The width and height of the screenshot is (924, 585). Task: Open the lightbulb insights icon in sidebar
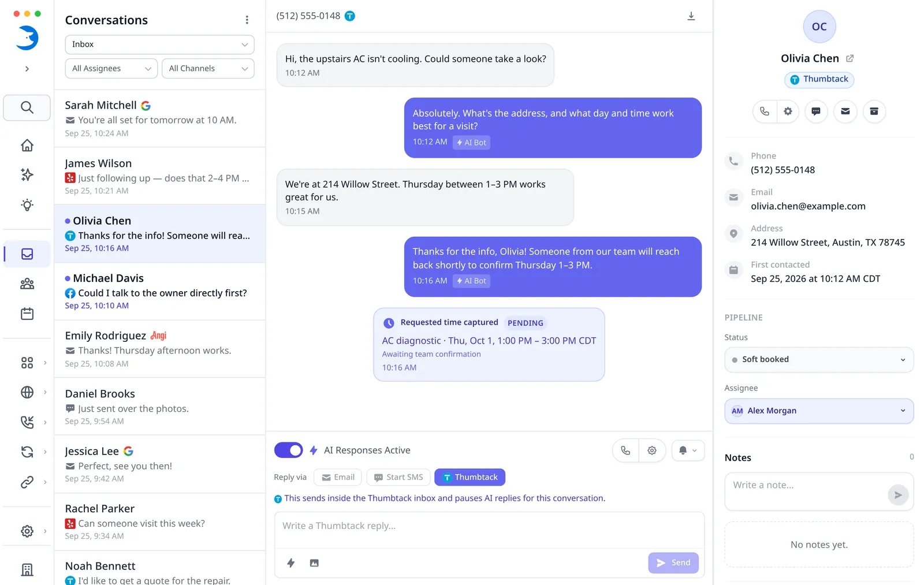27,205
